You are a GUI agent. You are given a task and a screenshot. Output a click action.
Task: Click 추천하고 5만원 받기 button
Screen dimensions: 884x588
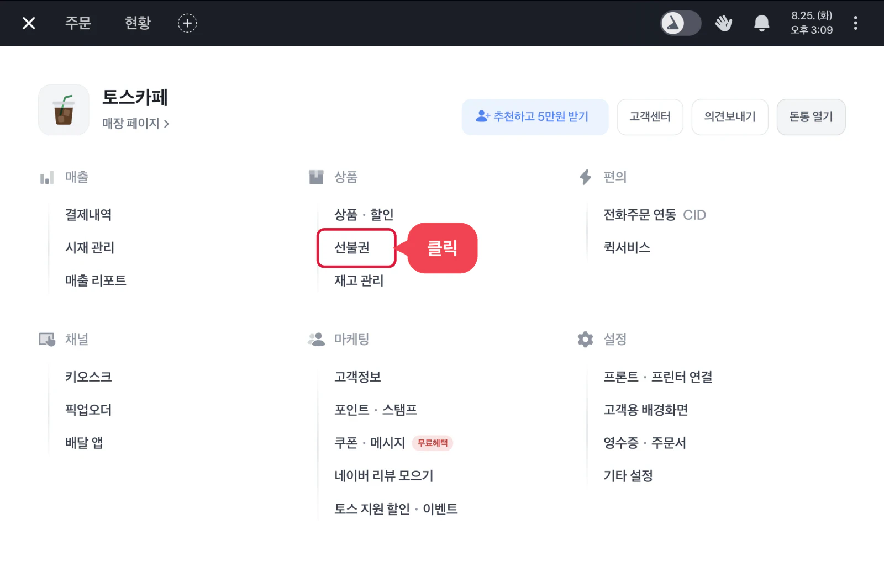tap(535, 116)
